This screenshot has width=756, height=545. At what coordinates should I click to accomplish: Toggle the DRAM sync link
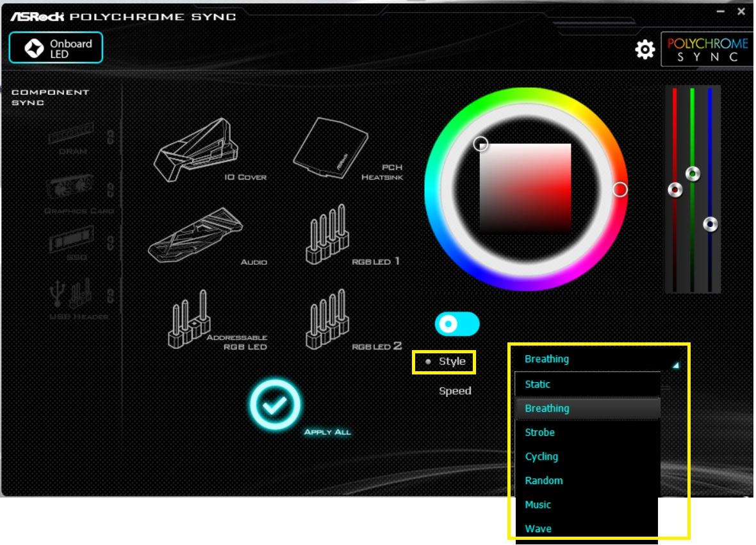coord(110,137)
